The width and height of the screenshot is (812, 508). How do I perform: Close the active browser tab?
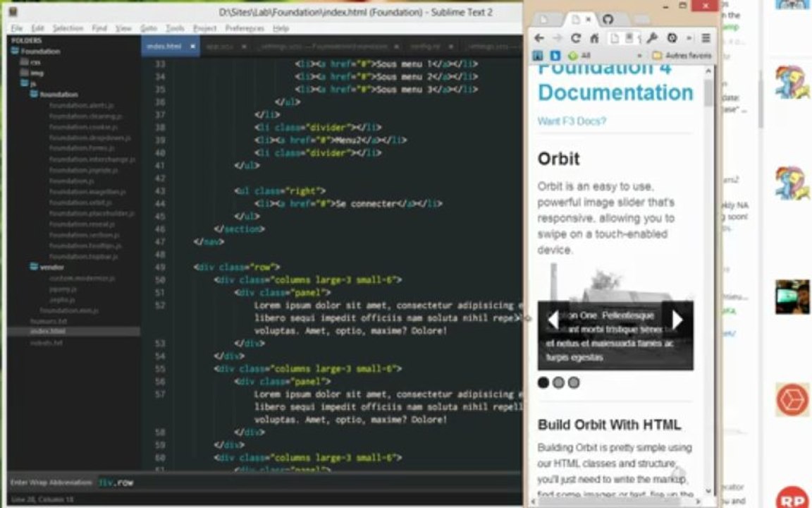[589, 20]
